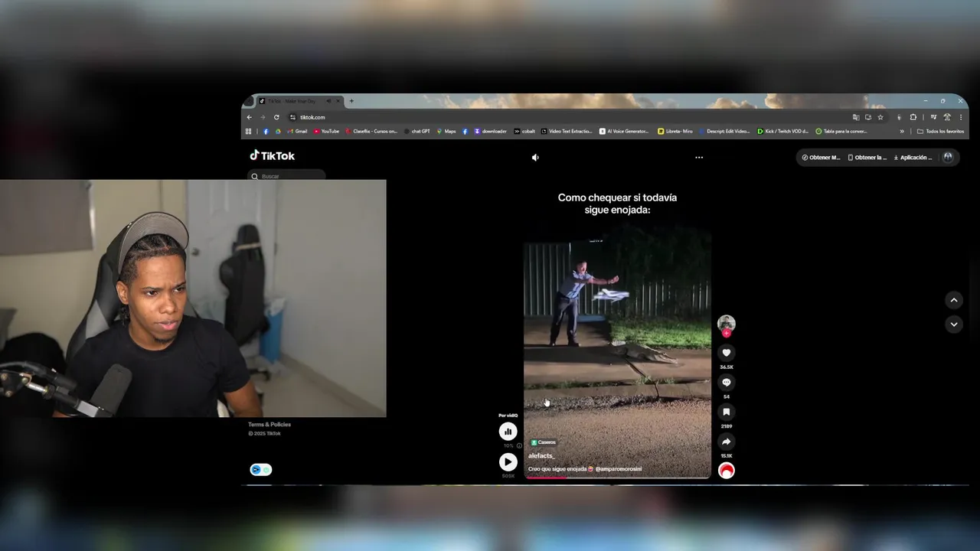Open the Libreta- Miro bookmark

(675, 132)
